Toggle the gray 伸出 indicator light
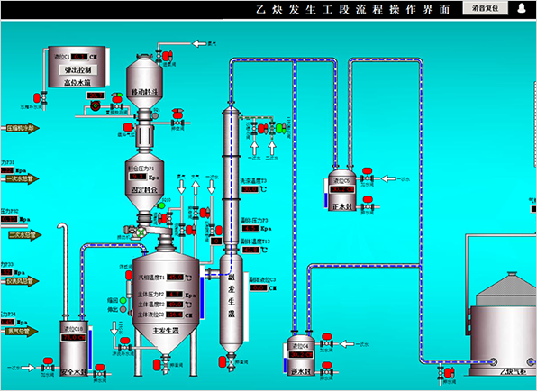The height and width of the screenshot is (392, 537). (123, 309)
